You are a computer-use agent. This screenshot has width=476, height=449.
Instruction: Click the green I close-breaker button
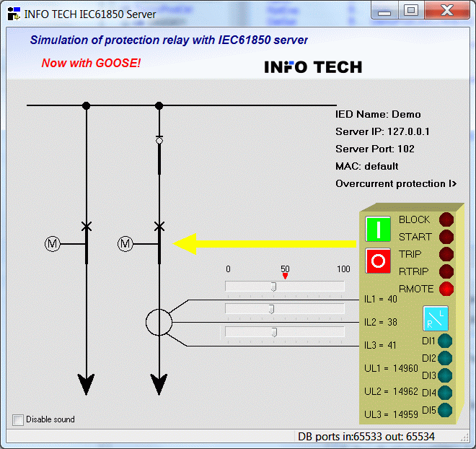point(378,229)
